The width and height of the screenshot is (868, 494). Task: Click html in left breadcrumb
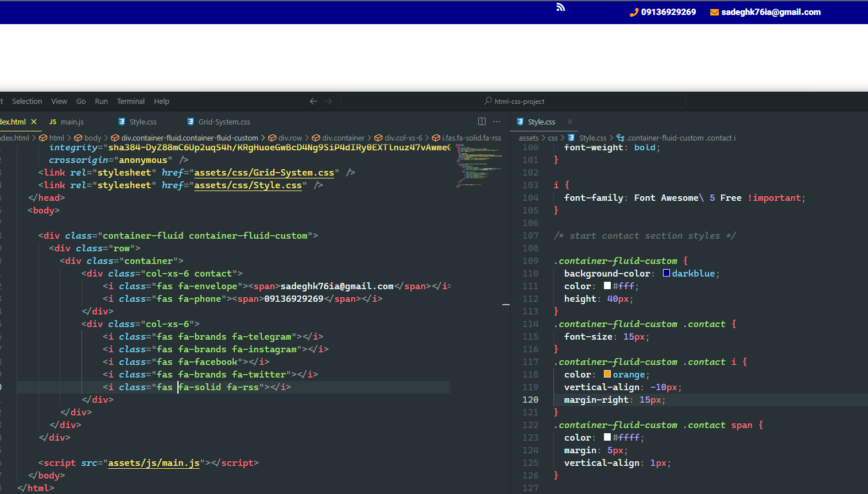pyautogui.click(x=52, y=138)
